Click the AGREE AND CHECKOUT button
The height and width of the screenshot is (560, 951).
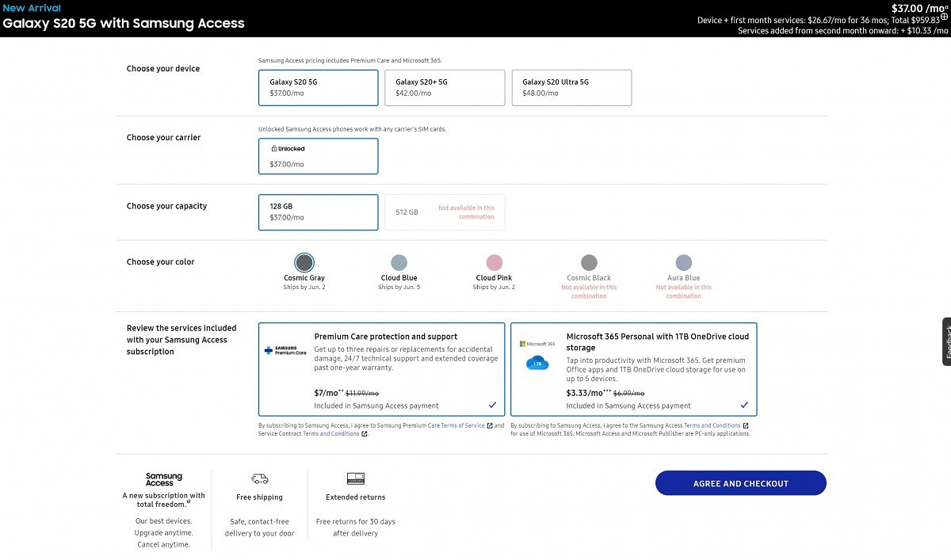(741, 483)
